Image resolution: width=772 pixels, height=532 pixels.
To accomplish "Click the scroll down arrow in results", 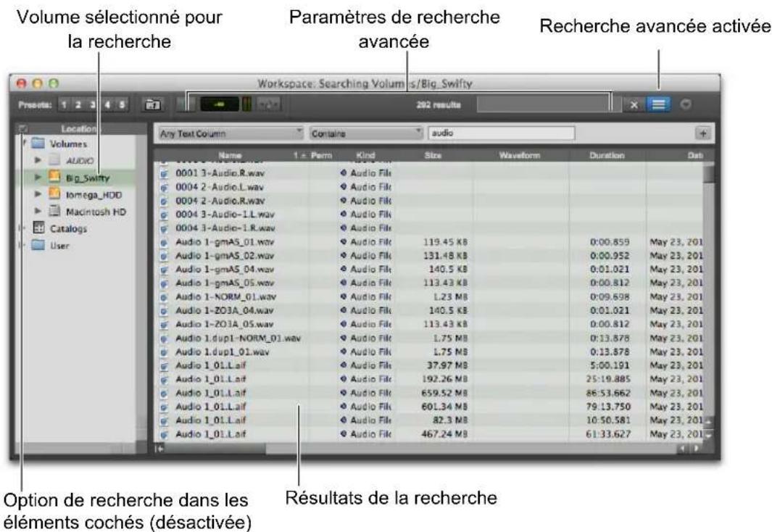I will [x=708, y=435].
